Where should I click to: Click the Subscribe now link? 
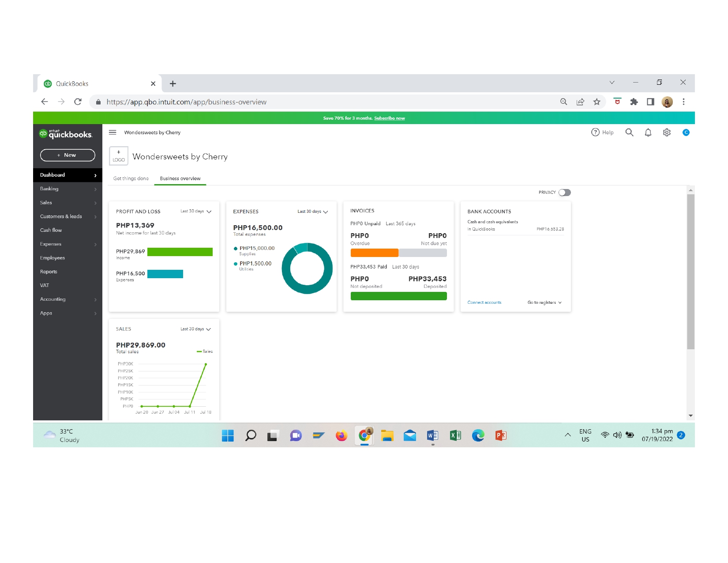390,118
